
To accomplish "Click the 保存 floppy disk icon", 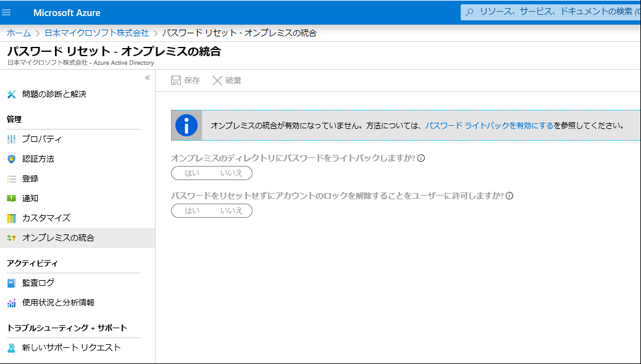I will click(x=176, y=80).
